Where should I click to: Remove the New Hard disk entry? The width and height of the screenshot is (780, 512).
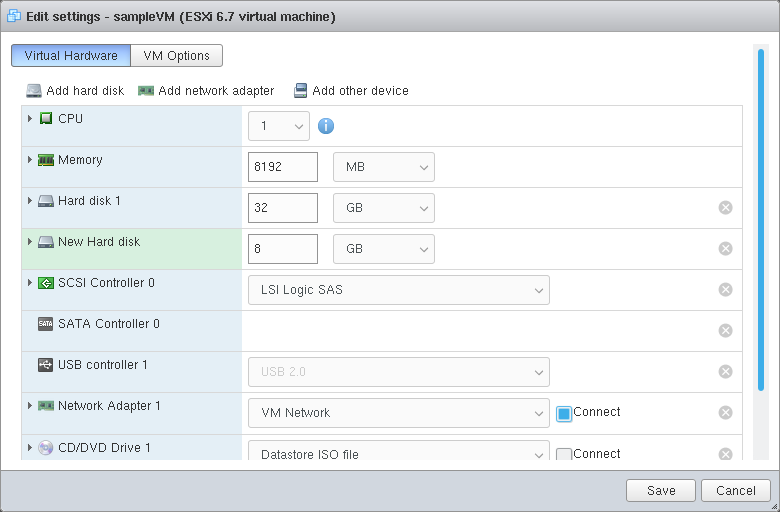point(725,248)
